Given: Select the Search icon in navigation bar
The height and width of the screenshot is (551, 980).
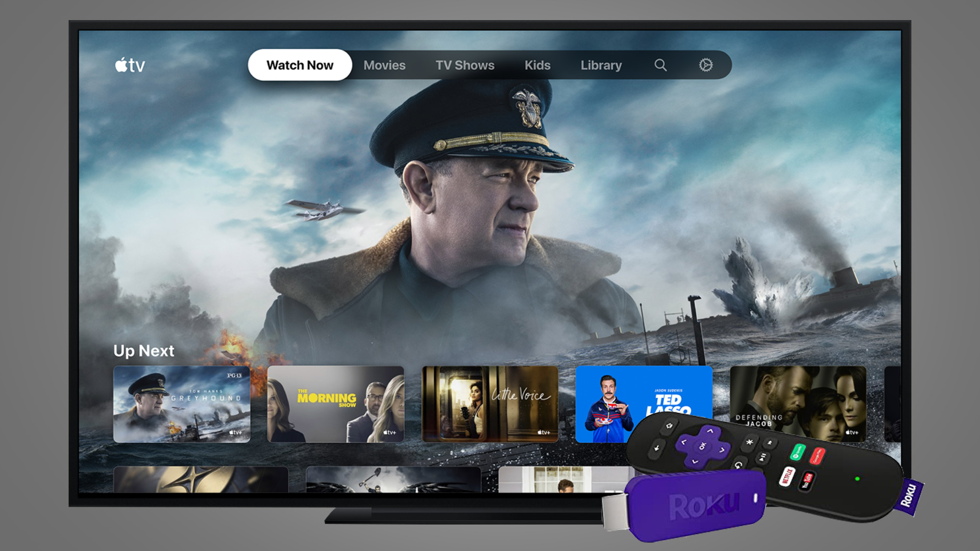Looking at the screenshot, I should click(659, 65).
